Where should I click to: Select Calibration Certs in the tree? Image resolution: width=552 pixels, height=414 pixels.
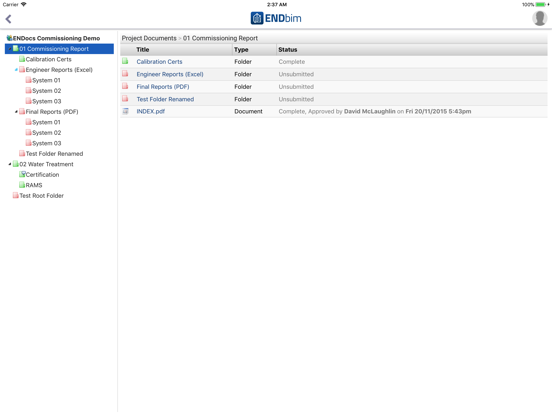(x=49, y=59)
